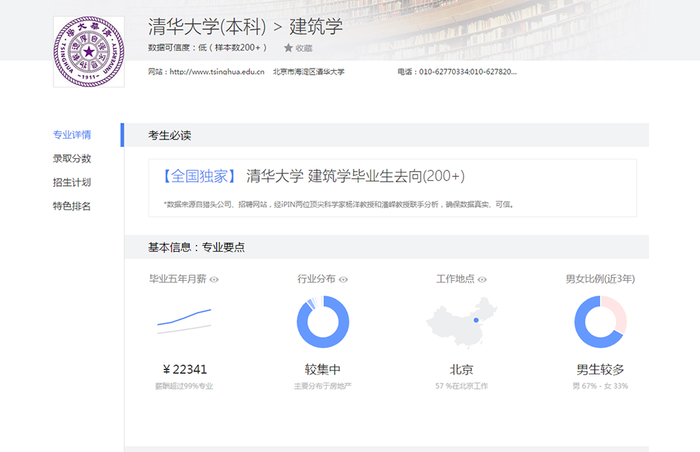The width and height of the screenshot is (700, 452).
Task: Select 专业详情 in the sidebar
Action: [72, 135]
